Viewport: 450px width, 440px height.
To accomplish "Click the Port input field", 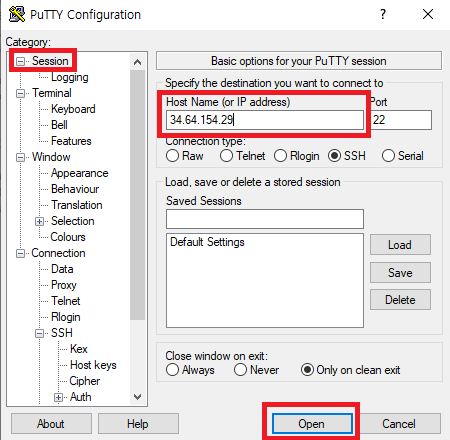I will click(x=401, y=120).
